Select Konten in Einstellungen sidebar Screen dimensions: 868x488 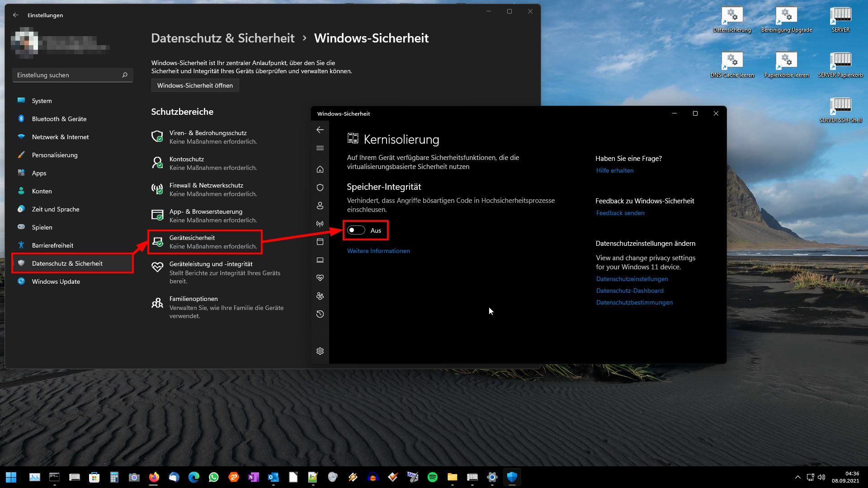(x=72, y=191)
